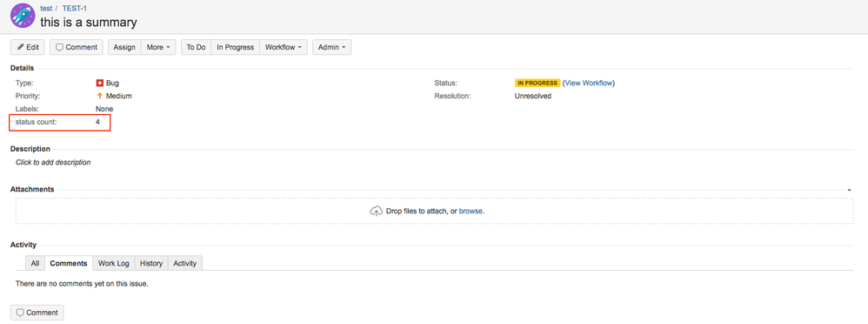Expand the Attachments options arrow
This screenshot has width=868, height=324.
click(849, 190)
